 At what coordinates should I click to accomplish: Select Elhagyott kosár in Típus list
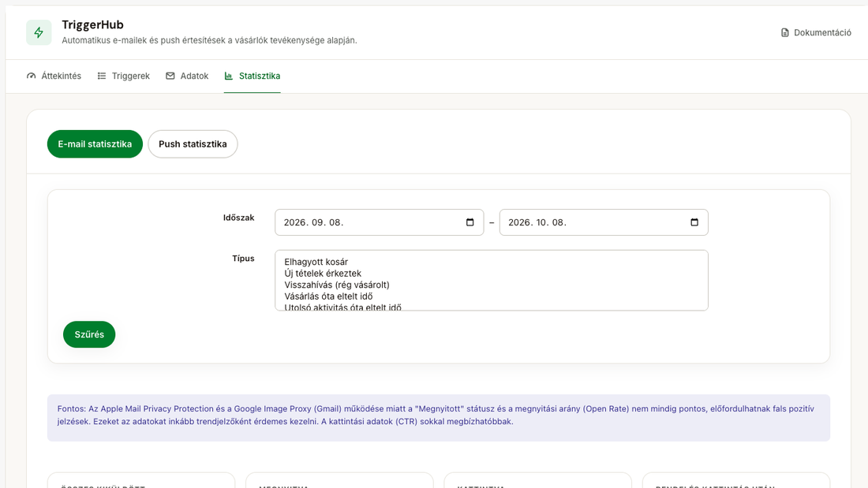click(x=491, y=262)
